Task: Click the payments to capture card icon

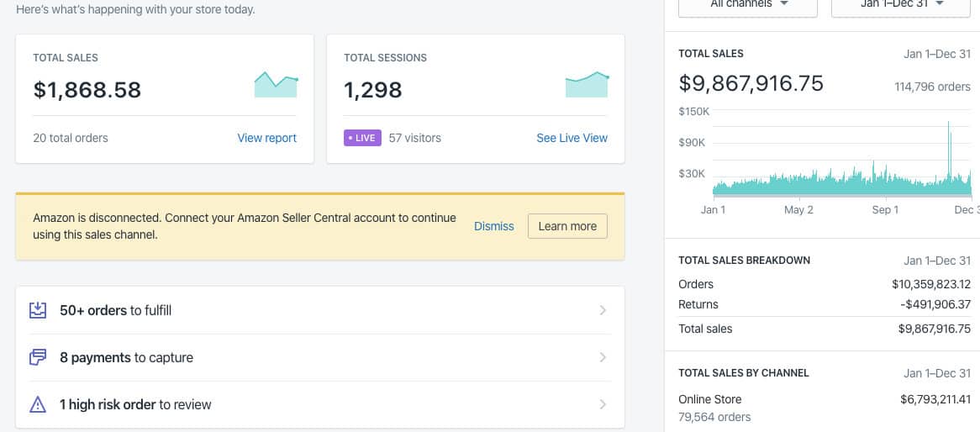Action: click(x=38, y=357)
